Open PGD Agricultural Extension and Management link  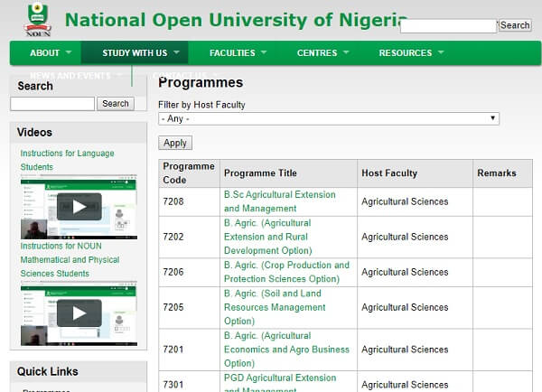(280, 383)
